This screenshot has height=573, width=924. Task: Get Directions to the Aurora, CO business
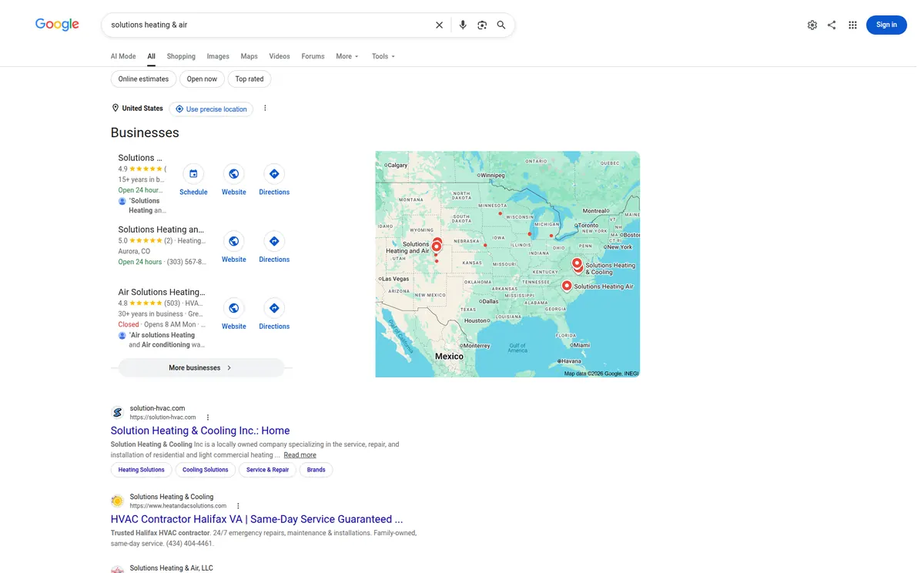coord(274,241)
